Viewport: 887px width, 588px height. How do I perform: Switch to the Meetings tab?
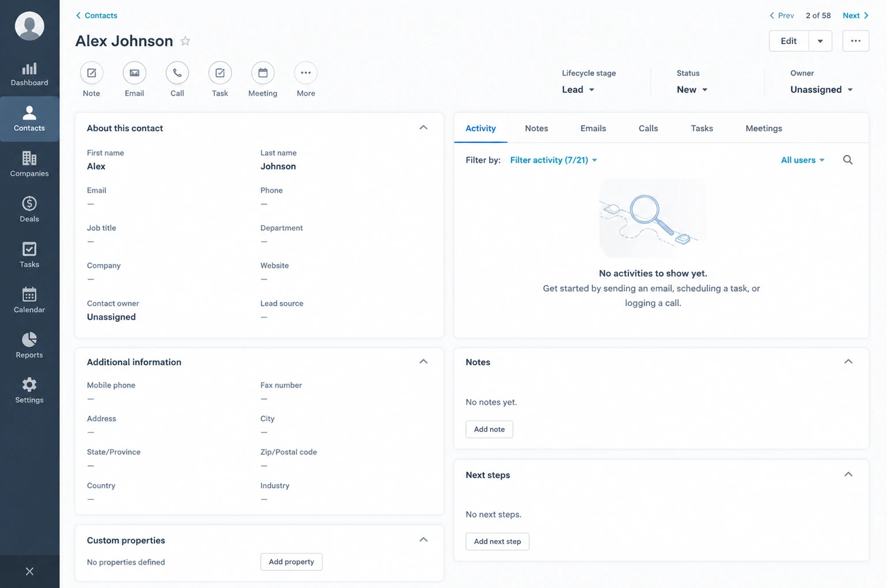764,128
